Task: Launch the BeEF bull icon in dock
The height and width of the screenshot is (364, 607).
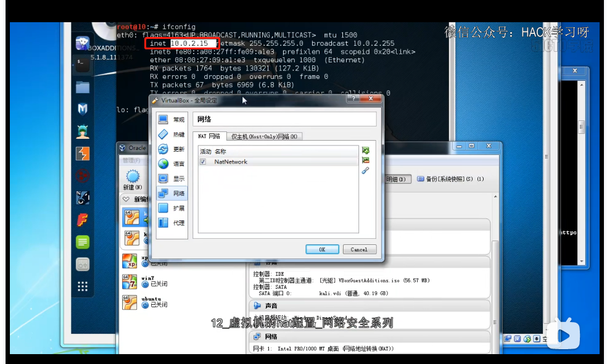Action: pos(83,198)
